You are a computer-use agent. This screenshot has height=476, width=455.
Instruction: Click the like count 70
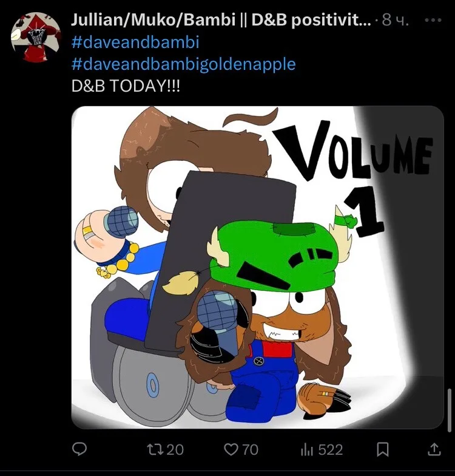250,450
